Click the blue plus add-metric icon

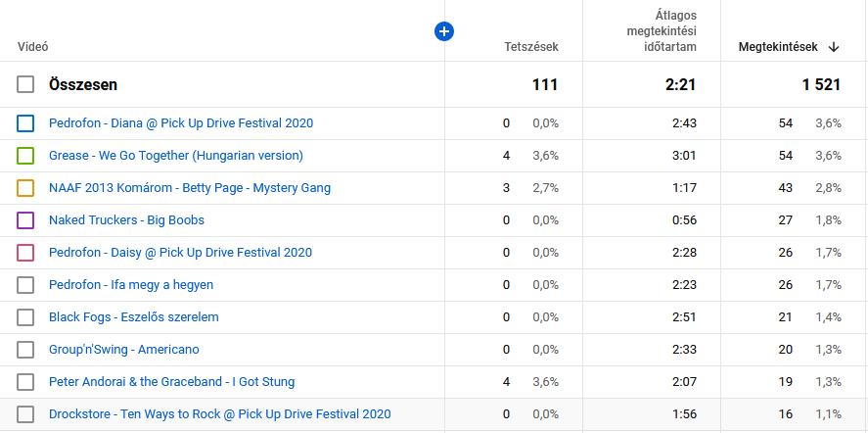(443, 32)
